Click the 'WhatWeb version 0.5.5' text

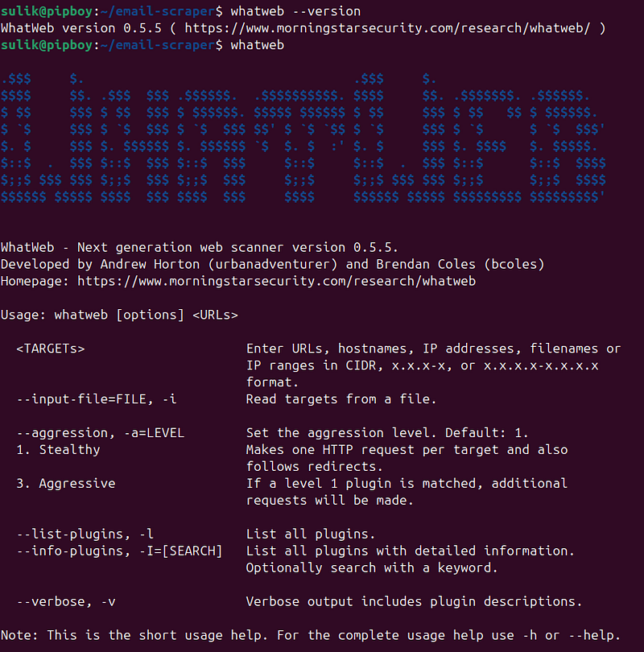81,28
